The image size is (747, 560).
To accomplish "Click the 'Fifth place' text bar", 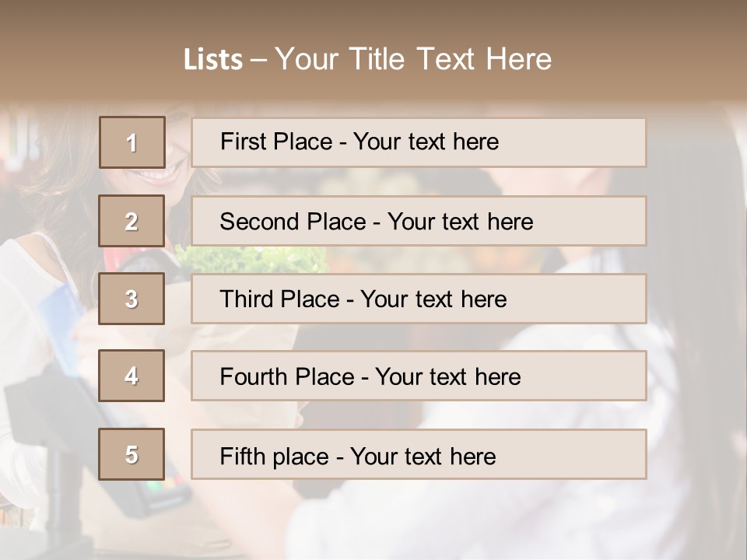I will (x=419, y=454).
